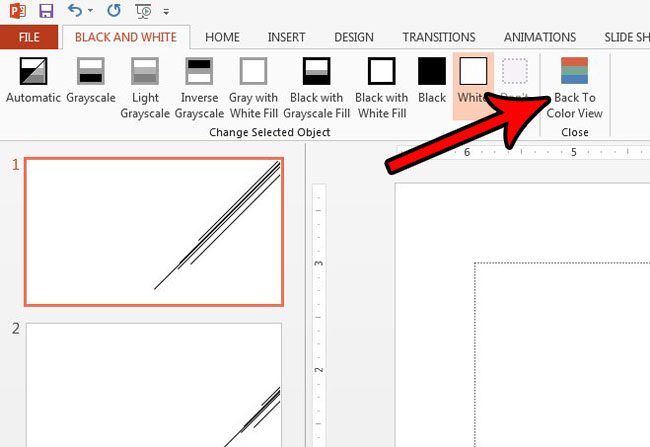Save the presentation with floppy icon
650x447 pixels.
(x=46, y=11)
